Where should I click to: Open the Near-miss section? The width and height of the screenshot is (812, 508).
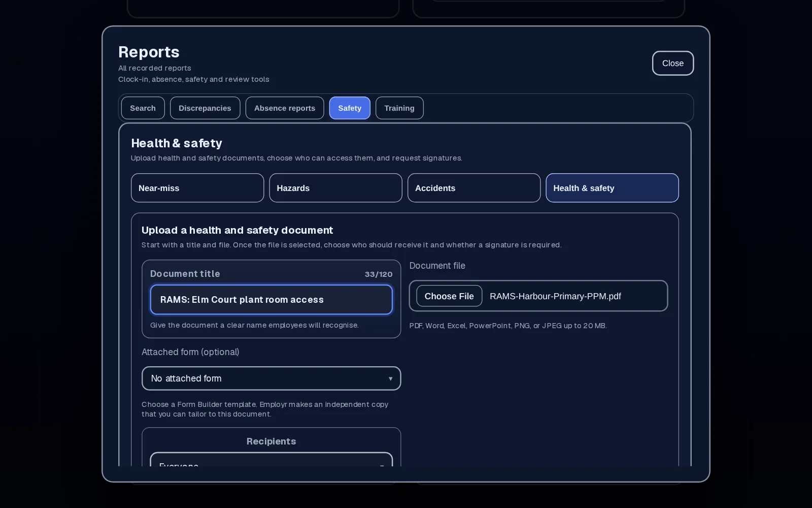coord(197,188)
